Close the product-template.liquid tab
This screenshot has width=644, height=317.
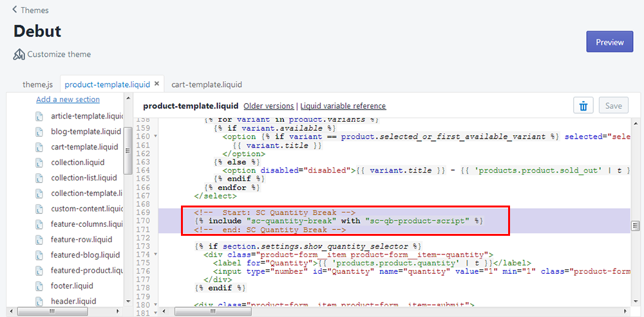(x=156, y=84)
